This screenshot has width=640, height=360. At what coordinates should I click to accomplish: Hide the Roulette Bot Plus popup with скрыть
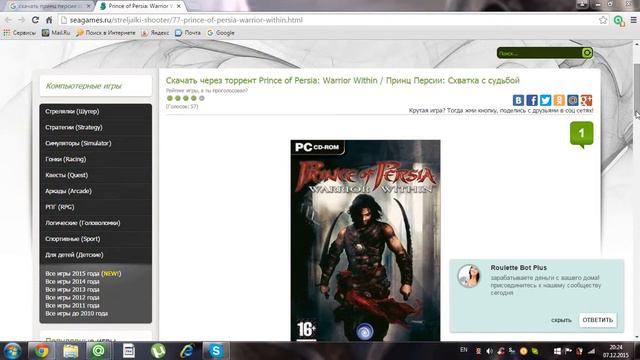click(561, 320)
